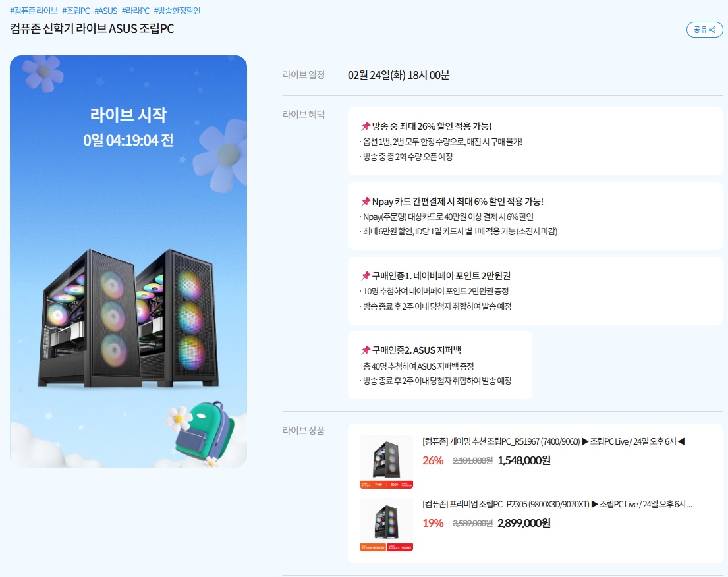
Task: Click the live broadcast banner image
Action: [128, 261]
